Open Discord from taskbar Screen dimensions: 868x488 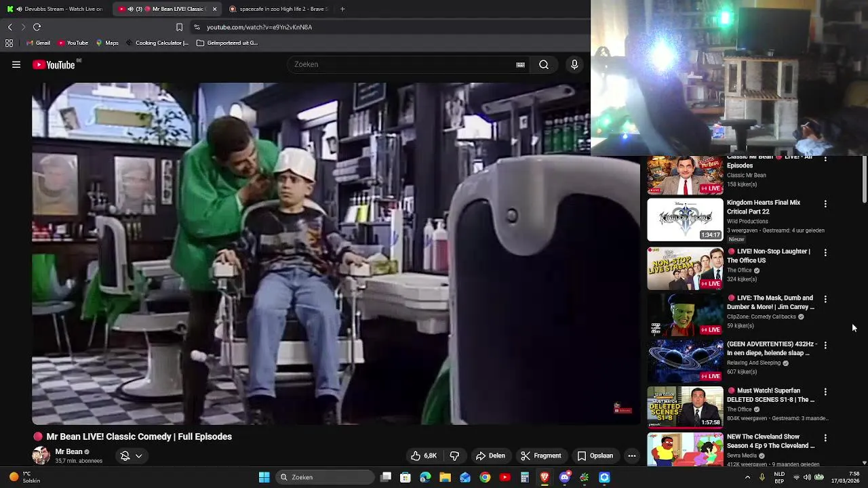click(564, 477)
